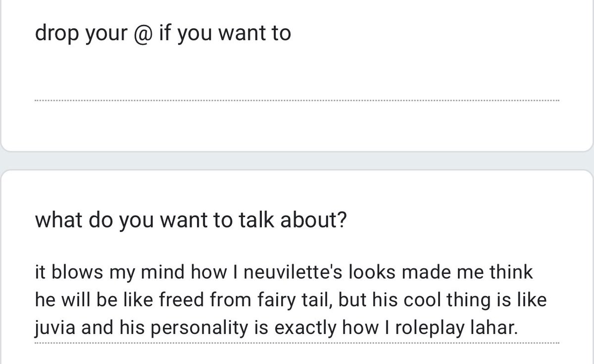The image size is (594, 364).
Task: Click the 'what do you want to talk about?' question
Action: (191, 220)
